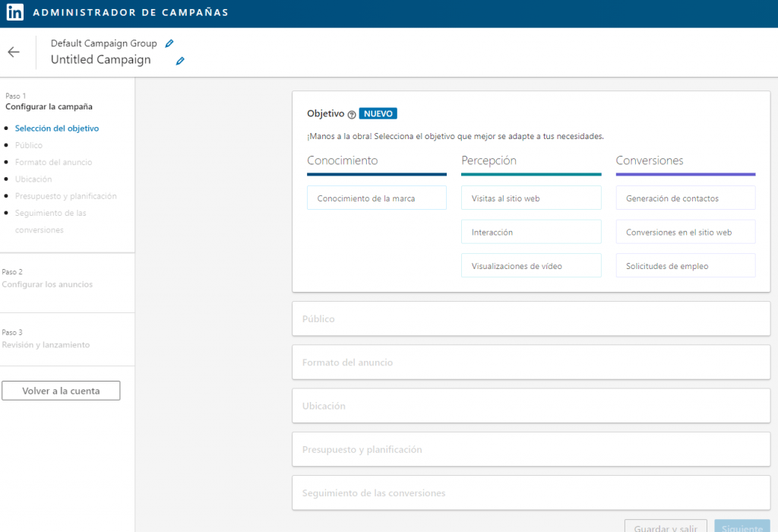Click Volver a la cuenta button
The height and width of the screenshot is (532, 778).
coord(61,391)
